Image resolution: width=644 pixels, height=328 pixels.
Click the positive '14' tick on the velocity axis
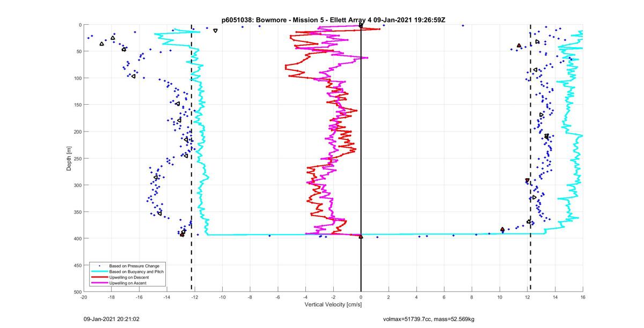pos(555,297)
